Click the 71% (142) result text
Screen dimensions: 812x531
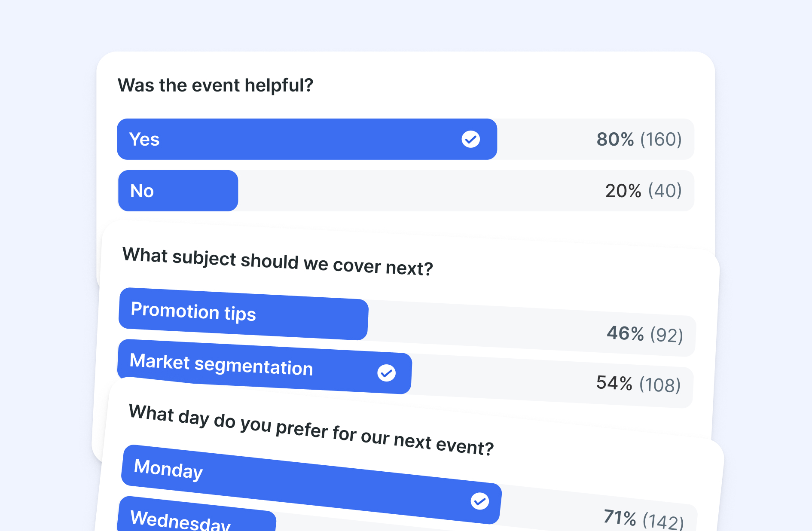point(643,519)
